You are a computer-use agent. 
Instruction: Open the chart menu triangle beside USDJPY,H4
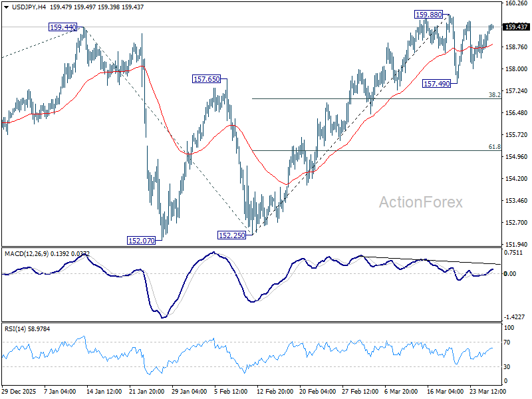point(7,7)
